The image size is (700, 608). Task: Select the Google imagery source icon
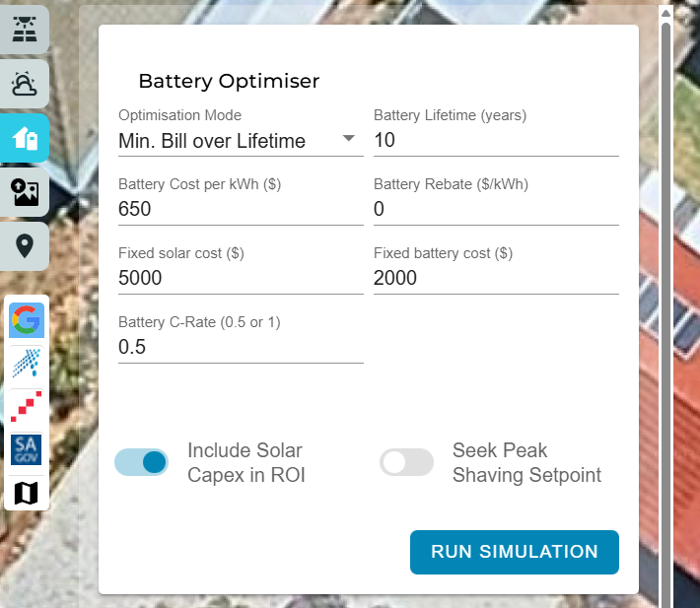point(27,319)
